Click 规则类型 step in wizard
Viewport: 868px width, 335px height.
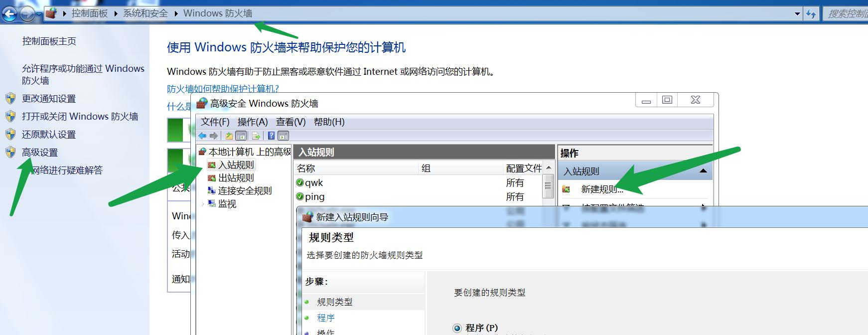[x=335, y=302]
